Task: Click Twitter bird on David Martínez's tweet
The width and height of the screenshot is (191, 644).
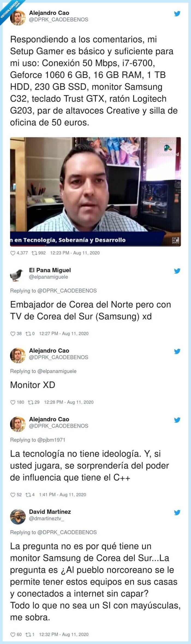Action: (x=177, y=513)
